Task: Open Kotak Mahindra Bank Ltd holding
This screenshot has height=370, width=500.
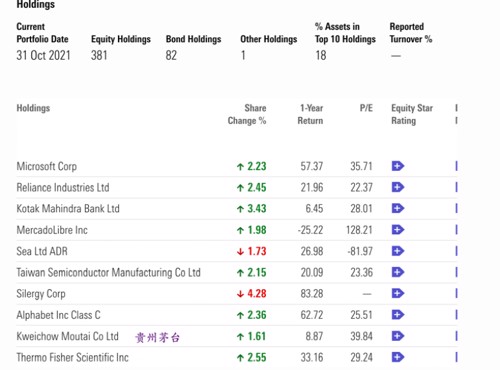Action: pyautogui.click(x=68, y=209)
